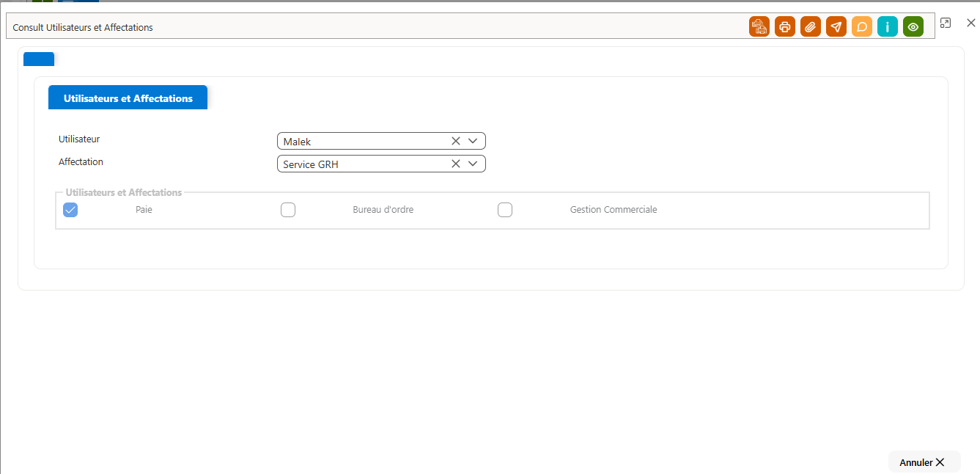Check the Bureau d'ordre checkbox

(288, 210)
